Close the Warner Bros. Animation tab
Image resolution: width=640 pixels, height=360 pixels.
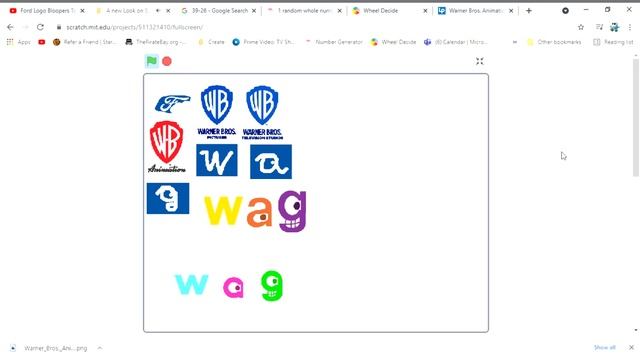tap(511, 11)
